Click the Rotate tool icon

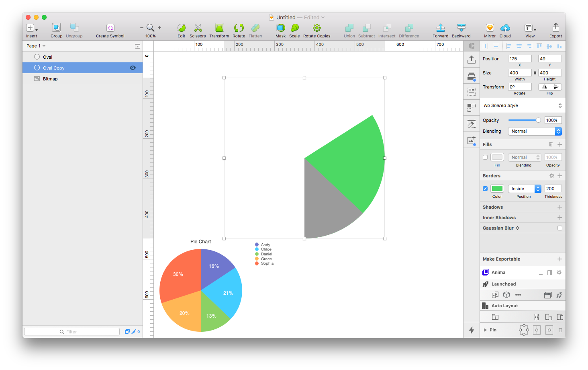239,28
